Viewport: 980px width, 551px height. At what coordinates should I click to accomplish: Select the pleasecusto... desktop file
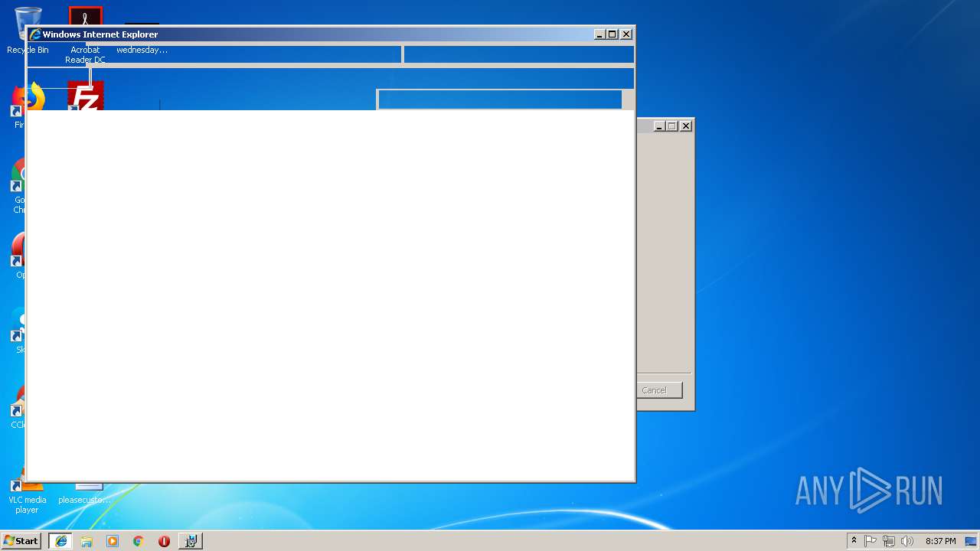point(85,500)
